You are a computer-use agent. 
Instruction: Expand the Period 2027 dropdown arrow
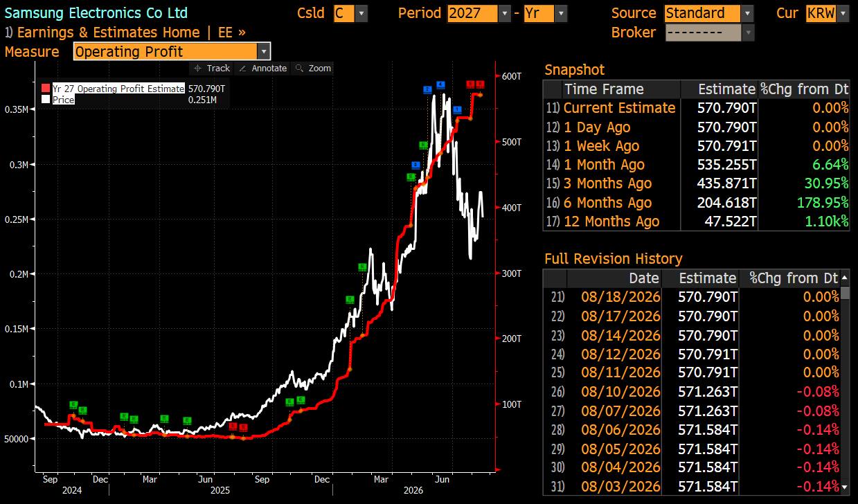(x=505, y=13)
